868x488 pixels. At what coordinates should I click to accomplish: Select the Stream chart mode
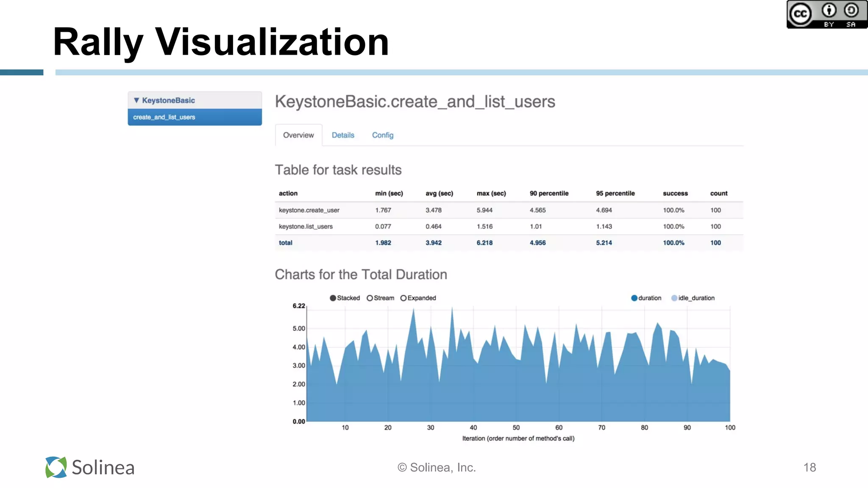pyautogui.click(x=370, y=298)
